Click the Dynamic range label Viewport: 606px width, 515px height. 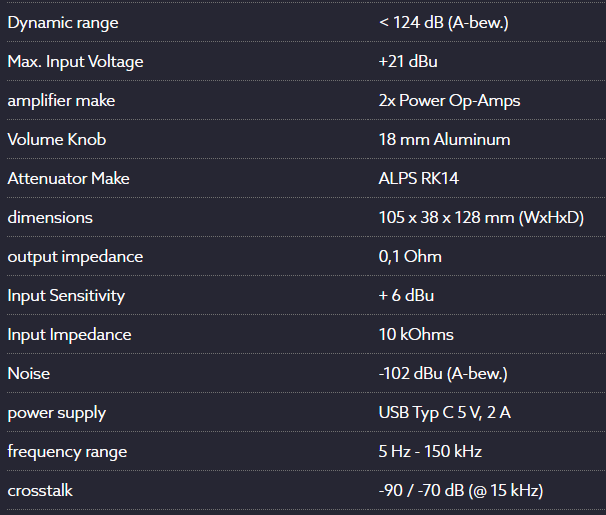coord(62,22)
